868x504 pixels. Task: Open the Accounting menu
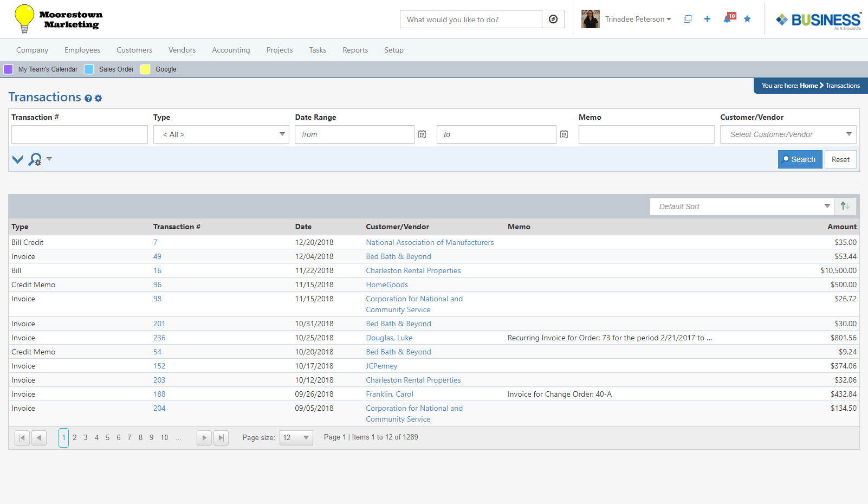tap(231, 50)
